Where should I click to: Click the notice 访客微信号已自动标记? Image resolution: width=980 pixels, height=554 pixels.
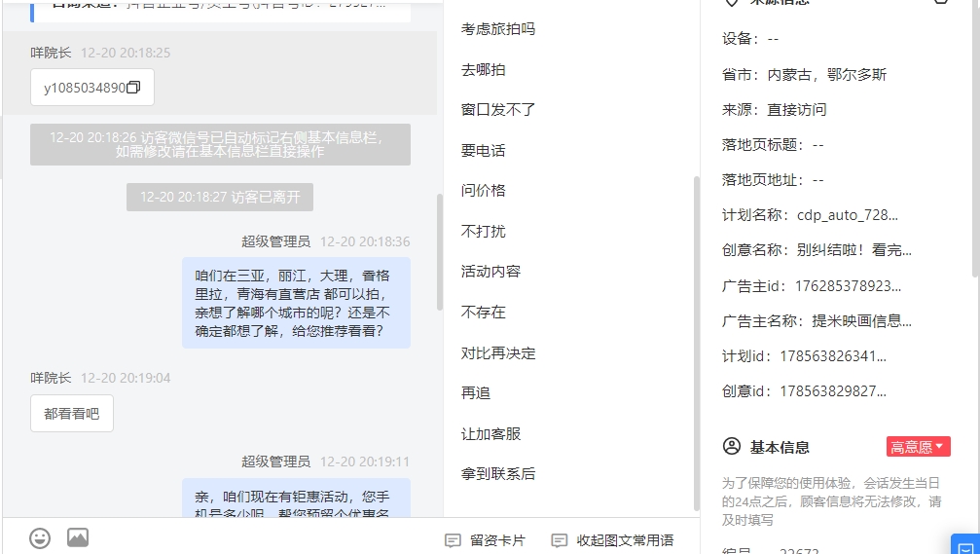[220, 144]
